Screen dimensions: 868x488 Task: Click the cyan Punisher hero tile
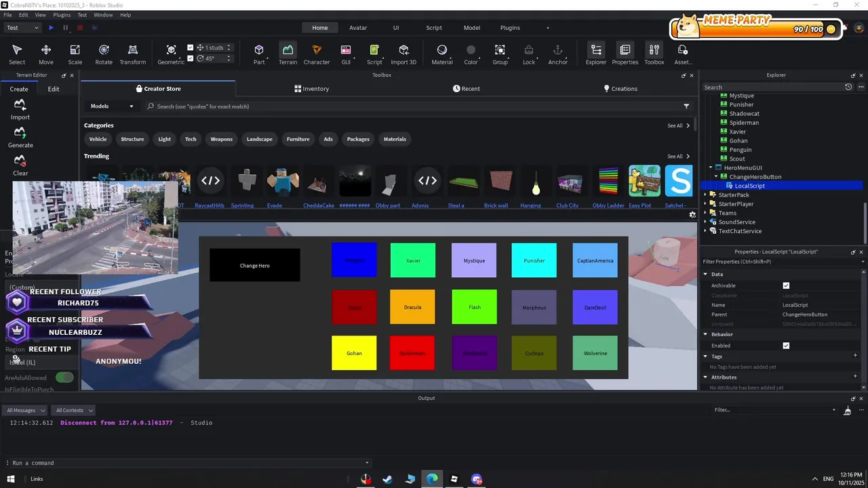click(534, 260)
